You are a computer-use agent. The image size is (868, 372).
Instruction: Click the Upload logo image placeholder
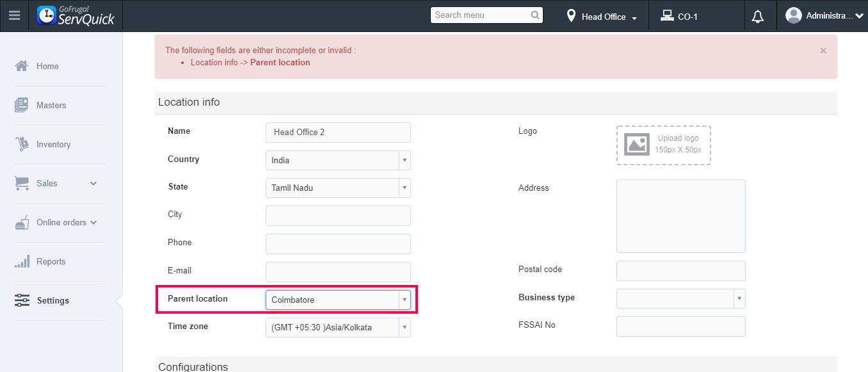point(663,145)
